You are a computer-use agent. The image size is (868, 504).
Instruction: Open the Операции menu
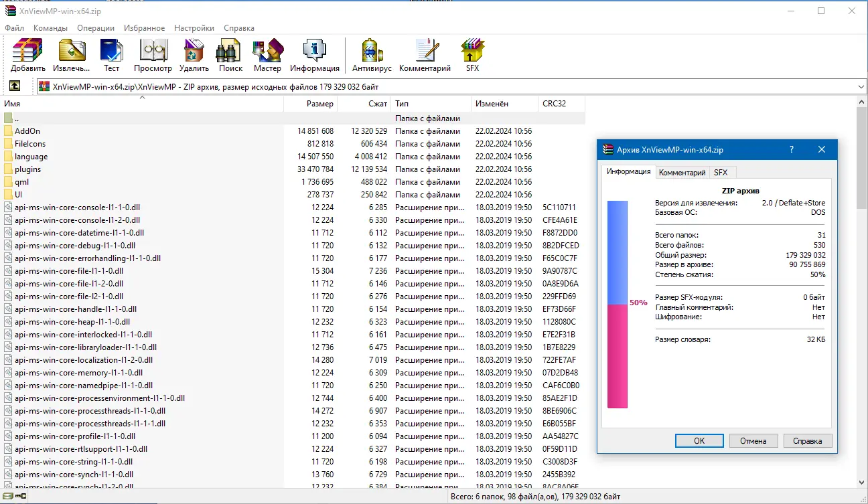point(96,28)
